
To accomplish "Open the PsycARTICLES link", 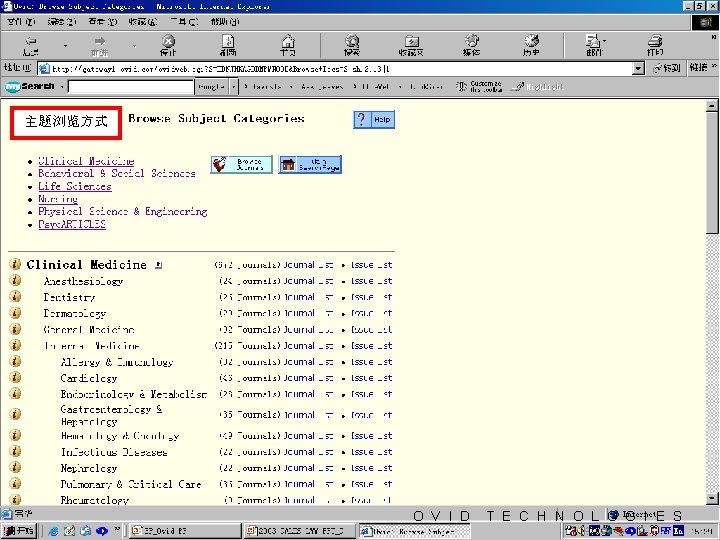I will click(72, 224).
